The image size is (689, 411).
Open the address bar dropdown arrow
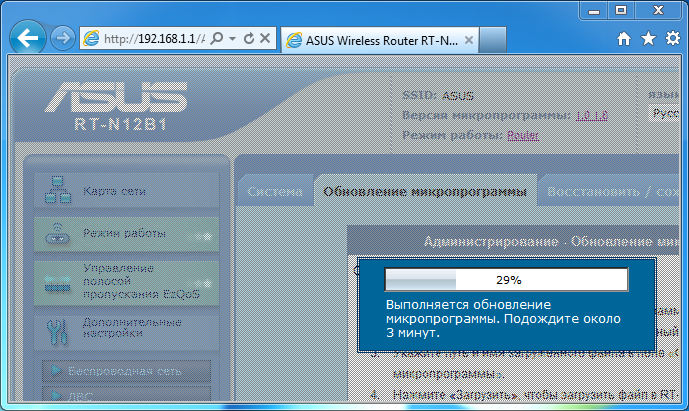[232, 39]
